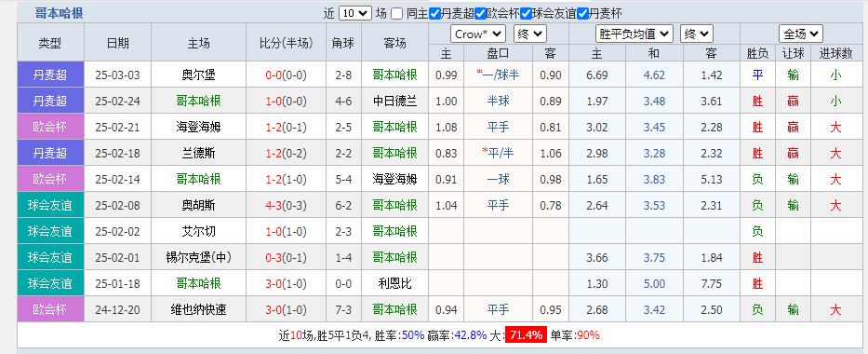Open 奥胡斯 team link

tap(198, 206)
